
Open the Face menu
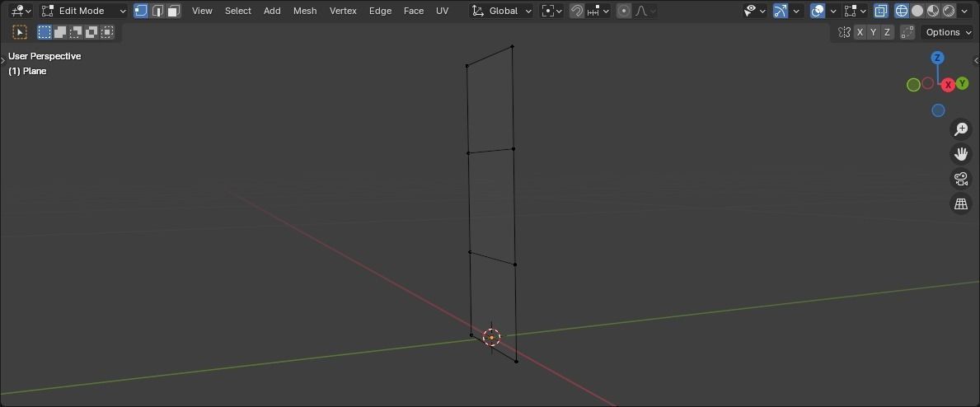(x=414, y=11)
